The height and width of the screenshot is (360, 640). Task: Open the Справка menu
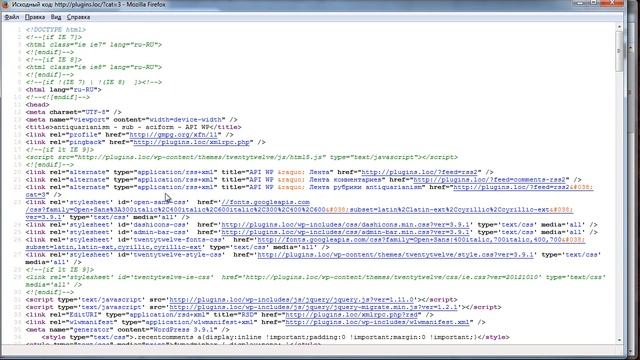78,17
